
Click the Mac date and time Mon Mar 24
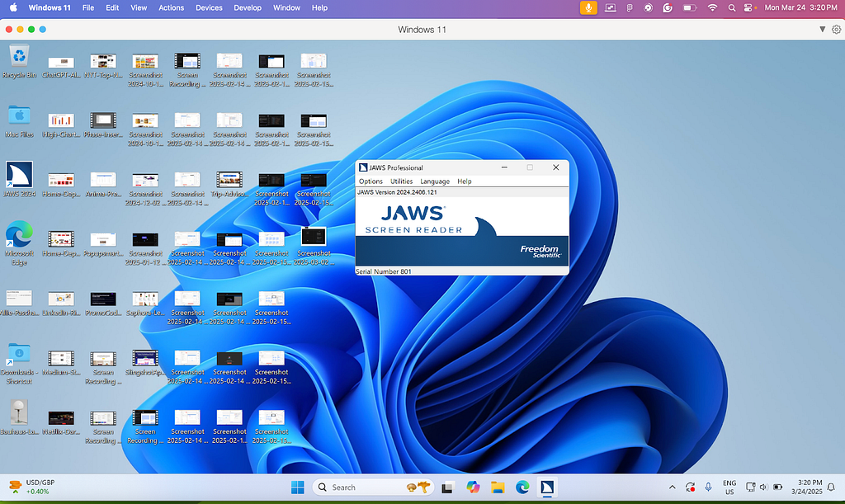(x=800, y=7)
